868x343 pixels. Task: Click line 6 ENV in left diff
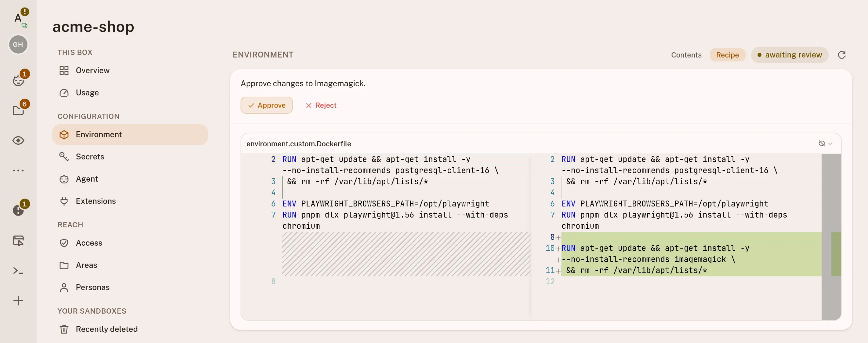(x=386, y=204)
